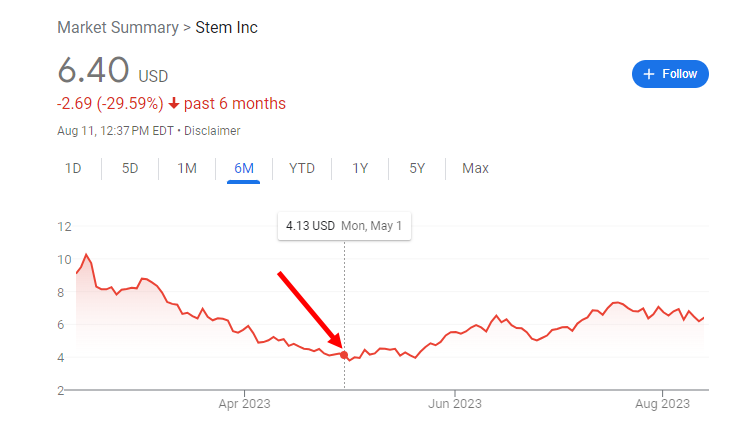Switch to the YTD range
749x427 pixels.
[302, 168]
